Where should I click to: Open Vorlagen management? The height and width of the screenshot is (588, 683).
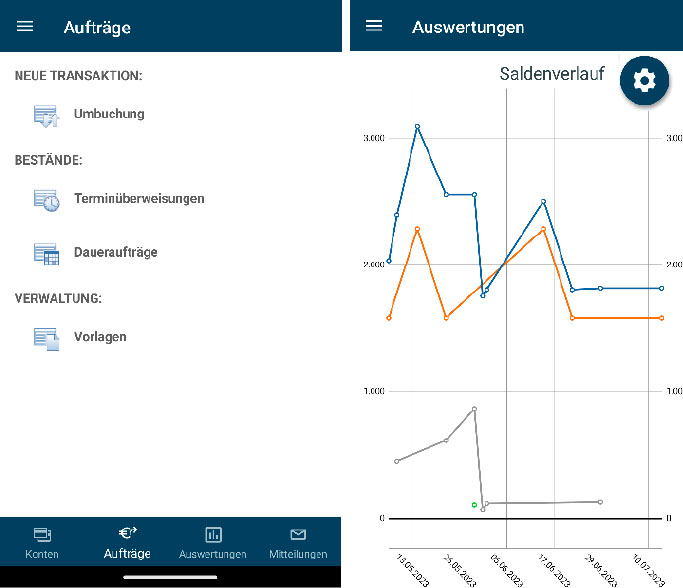click(100, 336)
